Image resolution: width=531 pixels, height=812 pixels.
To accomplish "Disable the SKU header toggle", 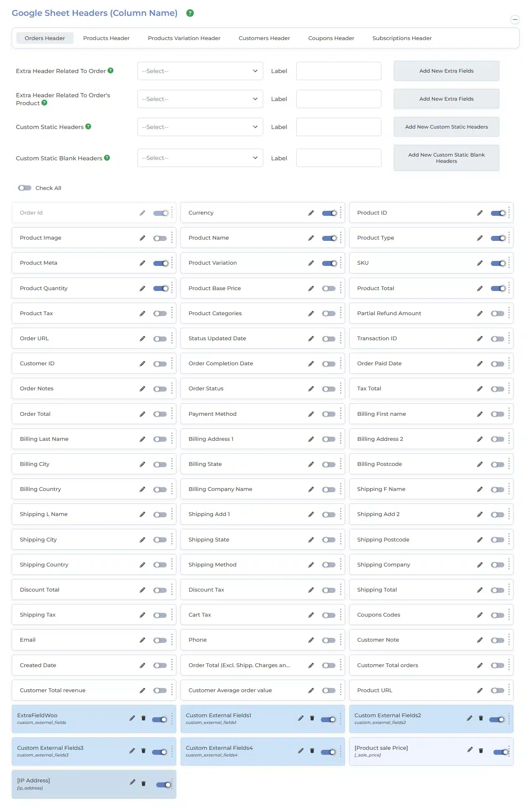I will 498,263.
